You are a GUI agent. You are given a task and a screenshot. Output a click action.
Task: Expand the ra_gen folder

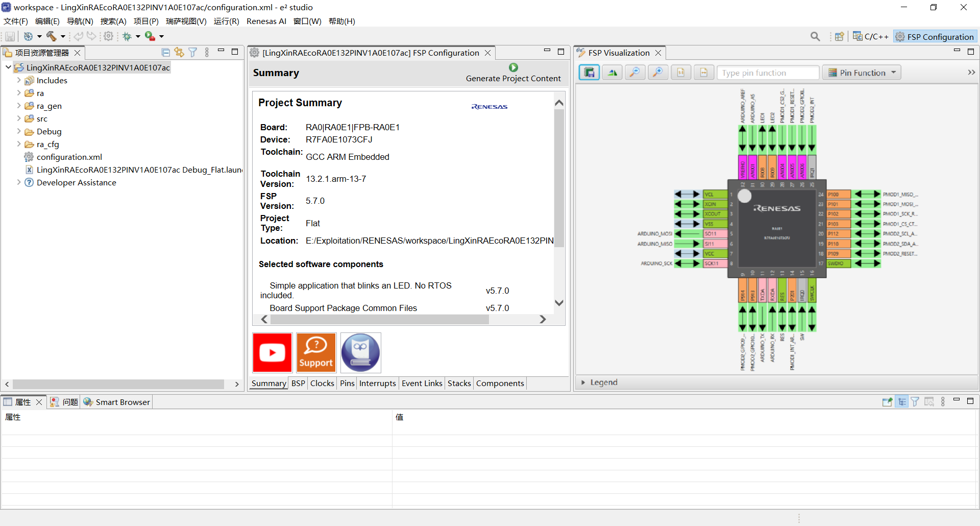(x=19, y=106)
